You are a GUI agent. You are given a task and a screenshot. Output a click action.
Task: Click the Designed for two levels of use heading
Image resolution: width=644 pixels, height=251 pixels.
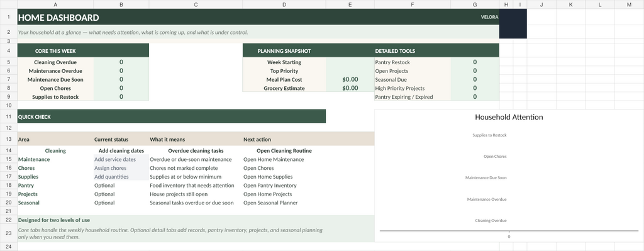tap(54, 220)
